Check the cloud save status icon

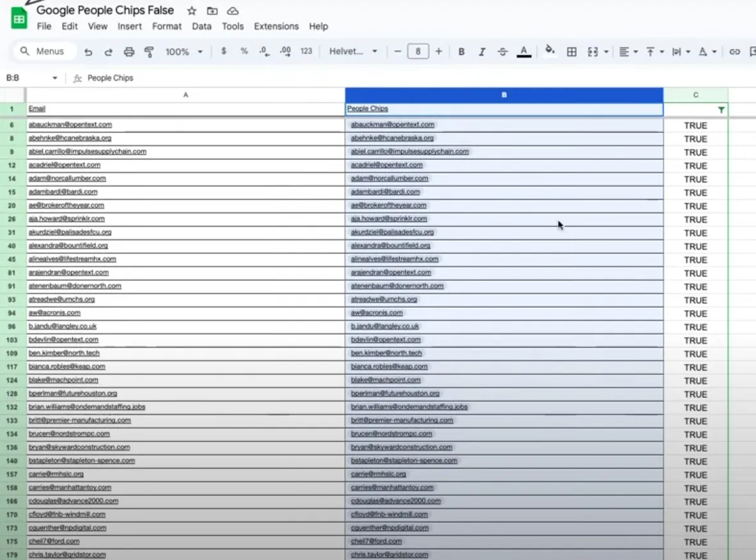233,11
